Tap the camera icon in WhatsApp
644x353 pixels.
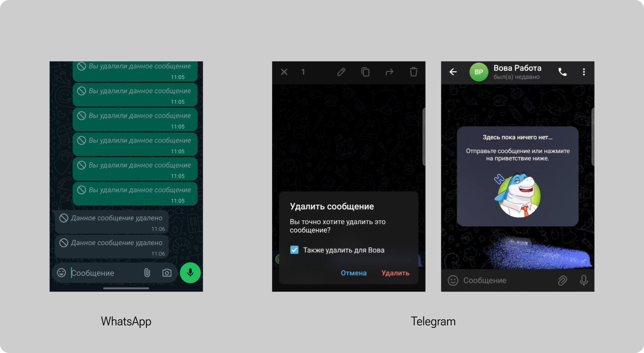(x=167, y=273)
